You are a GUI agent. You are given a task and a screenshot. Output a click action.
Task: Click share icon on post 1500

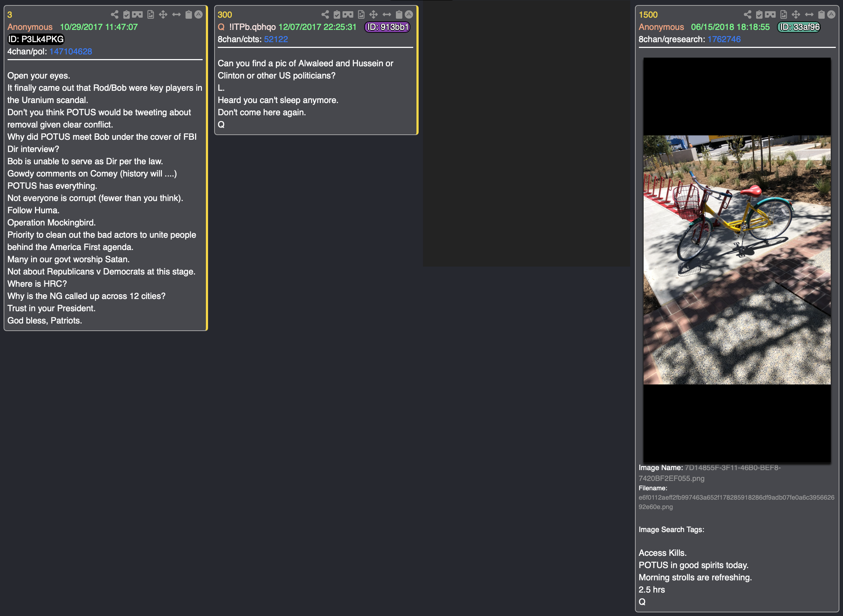coord(747,14)
